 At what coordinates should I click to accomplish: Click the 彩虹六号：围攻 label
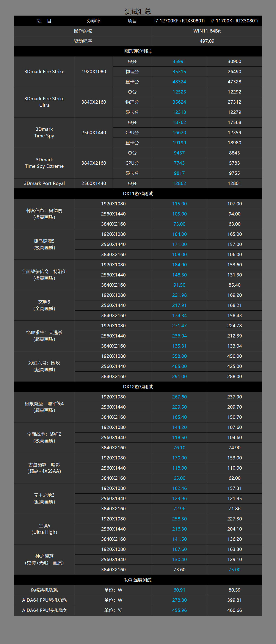(x=44, y=366)
